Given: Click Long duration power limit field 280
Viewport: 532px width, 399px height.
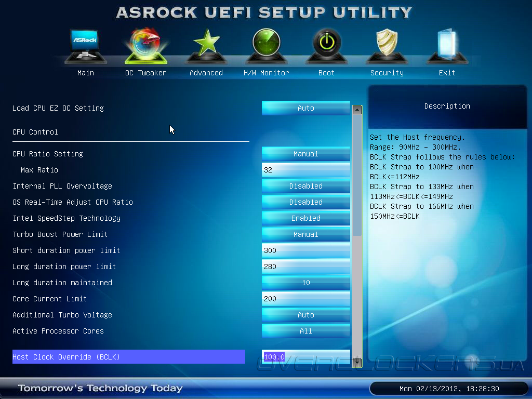Looking at the screenshot, I should coord(305,267).
